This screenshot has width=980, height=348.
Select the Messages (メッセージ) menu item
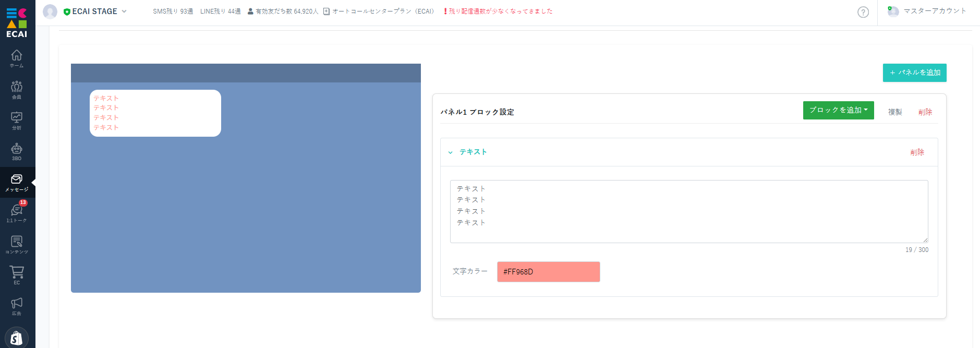tap(17, 182)
